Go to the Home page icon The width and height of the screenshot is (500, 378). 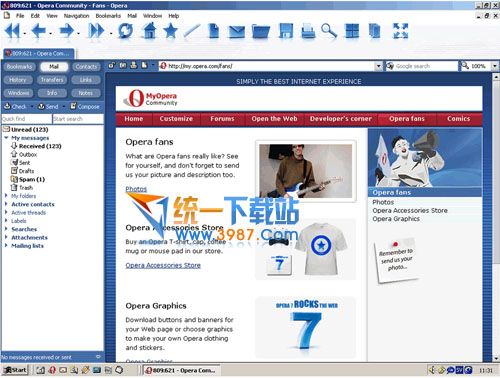pyautogui.click(x=149, y=31)
